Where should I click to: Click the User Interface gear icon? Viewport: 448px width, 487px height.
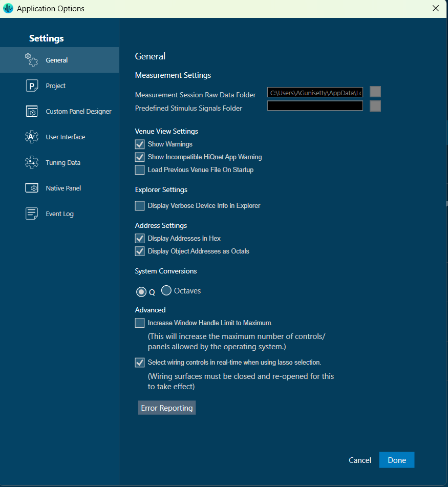pos(32,137)
